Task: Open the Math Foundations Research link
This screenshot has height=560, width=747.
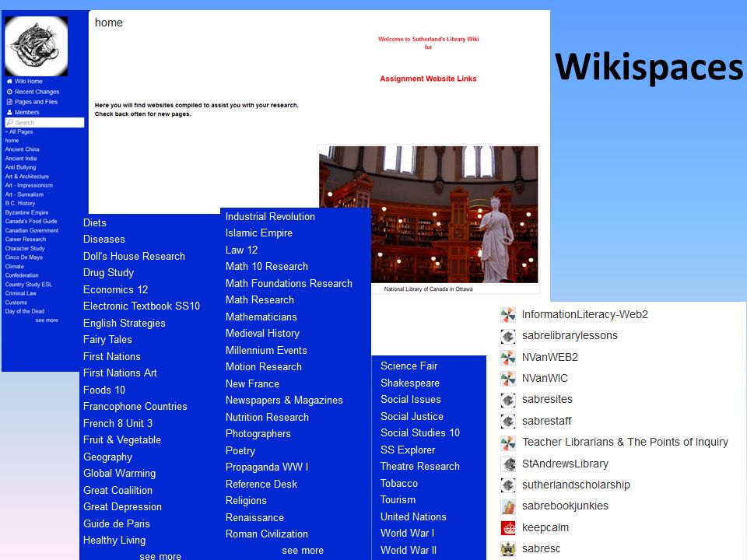Action: (289, 284)
